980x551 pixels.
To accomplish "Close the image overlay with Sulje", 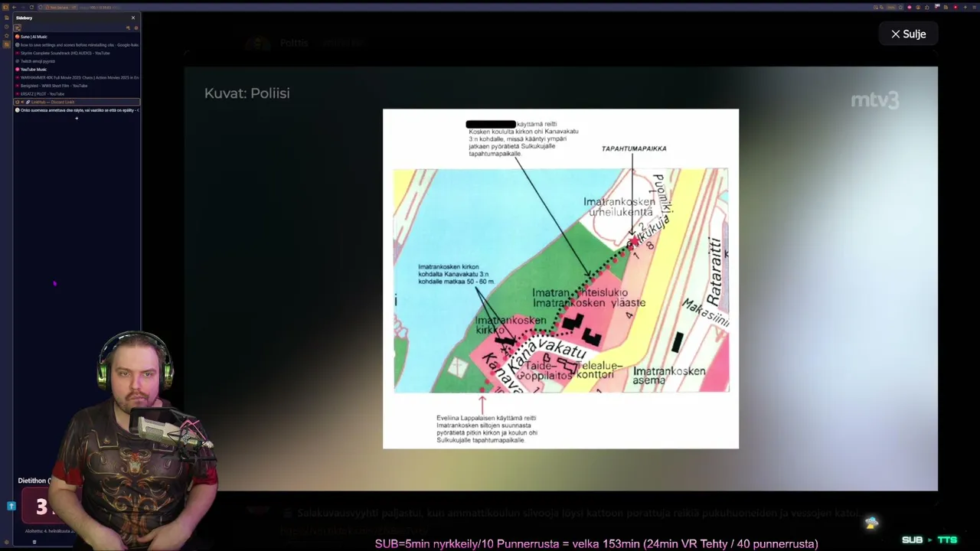I will pos(909,34).
